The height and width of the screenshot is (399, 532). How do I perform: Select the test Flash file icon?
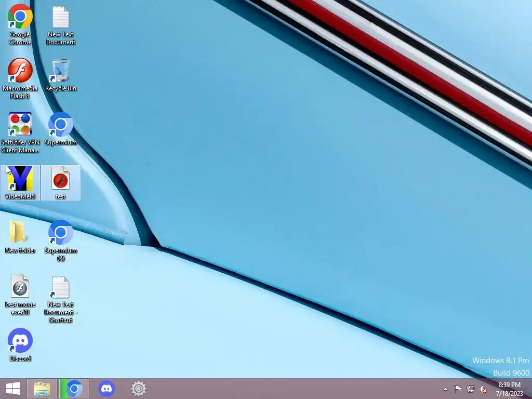60,183
